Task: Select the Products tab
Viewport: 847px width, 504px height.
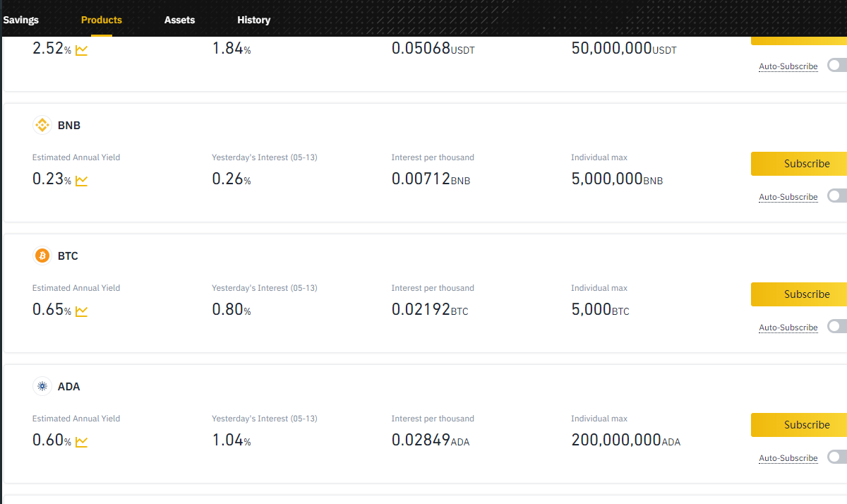Action: click(x=102, y=20)
